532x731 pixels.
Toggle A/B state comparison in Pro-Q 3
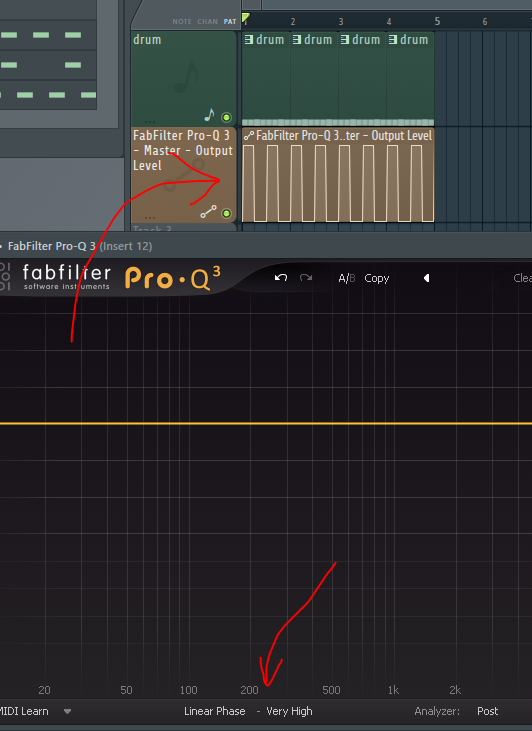coord(346,278)
